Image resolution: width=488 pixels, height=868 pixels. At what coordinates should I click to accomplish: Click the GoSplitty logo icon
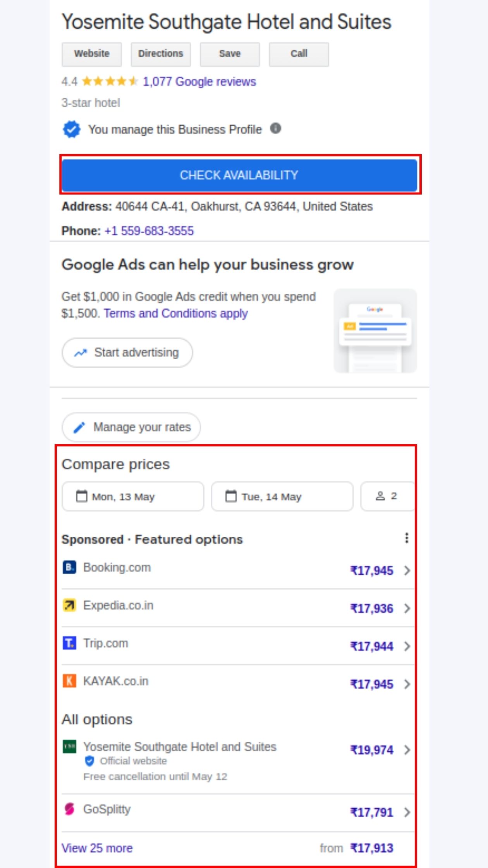pos(69,809)
